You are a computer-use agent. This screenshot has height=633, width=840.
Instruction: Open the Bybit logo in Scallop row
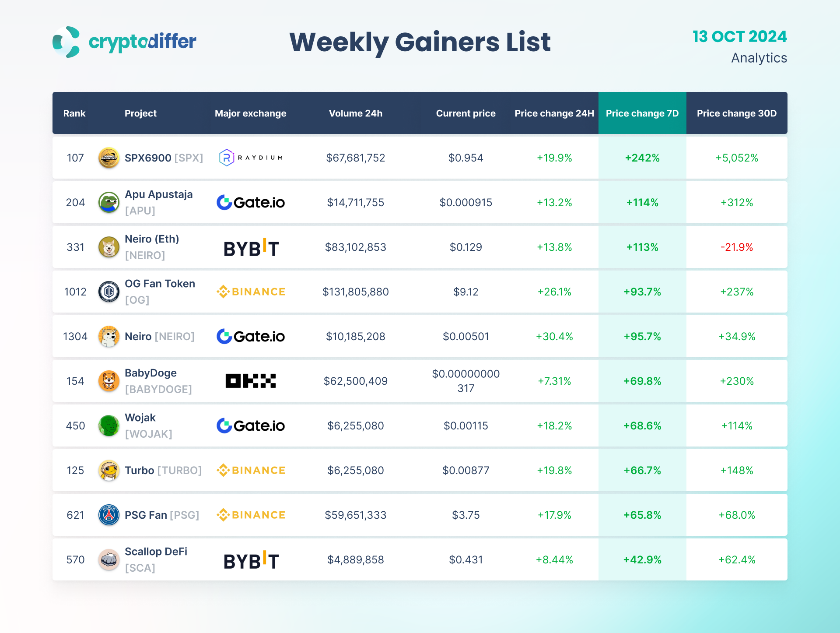[251, 560]
